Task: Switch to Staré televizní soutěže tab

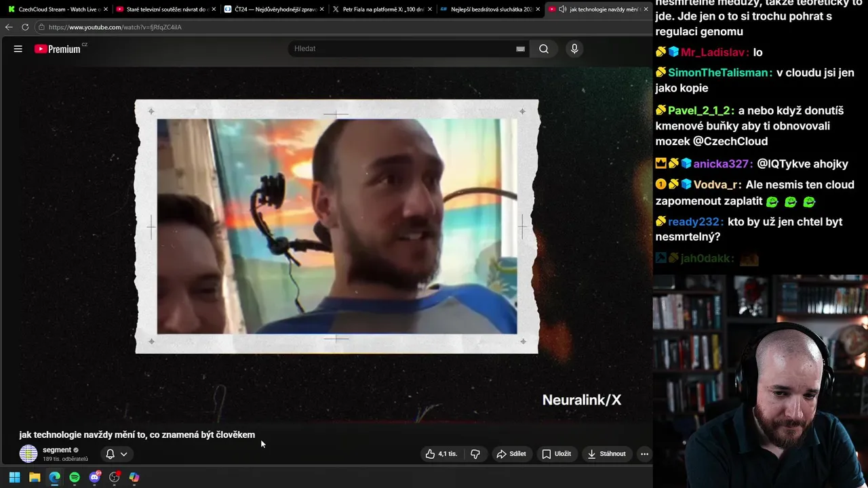Action: (165, 9)
